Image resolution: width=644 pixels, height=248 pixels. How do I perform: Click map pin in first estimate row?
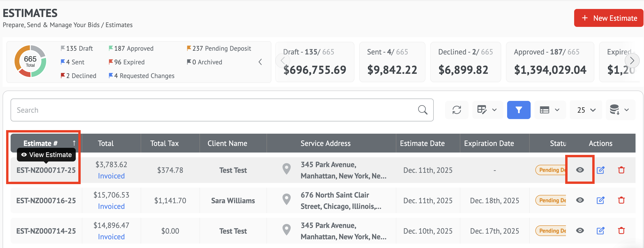coord(286,169)
